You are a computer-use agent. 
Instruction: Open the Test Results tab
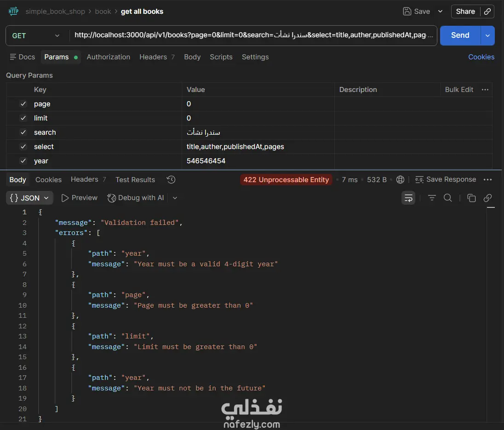point(135,180)
